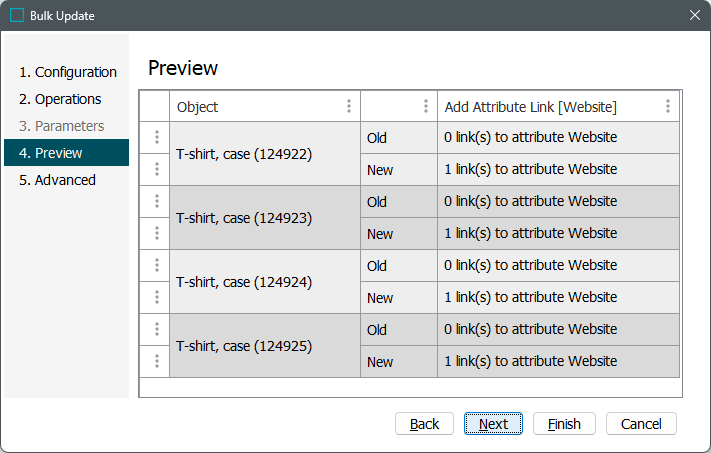Image resolution: width=711 pixels, height=453 pixels.
Task: Click the Next button
Action: [x=493, y=424]
